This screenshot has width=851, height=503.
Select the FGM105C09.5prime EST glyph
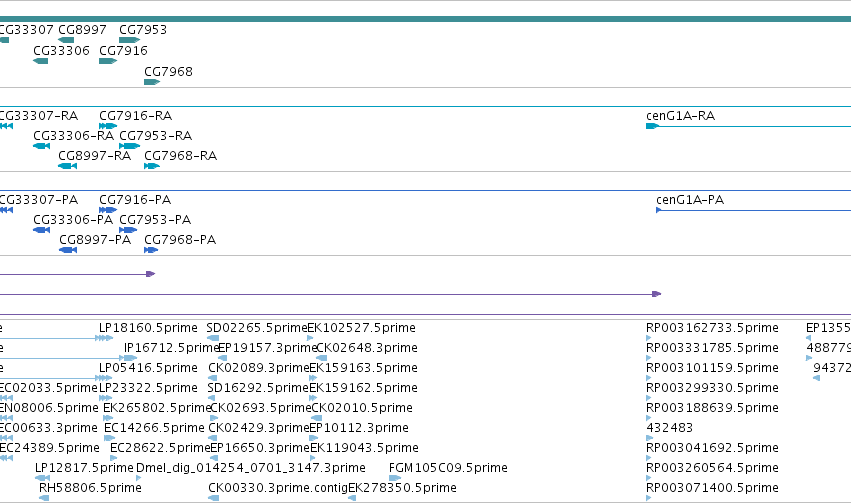pyautogui.click(x=395, y=478)
